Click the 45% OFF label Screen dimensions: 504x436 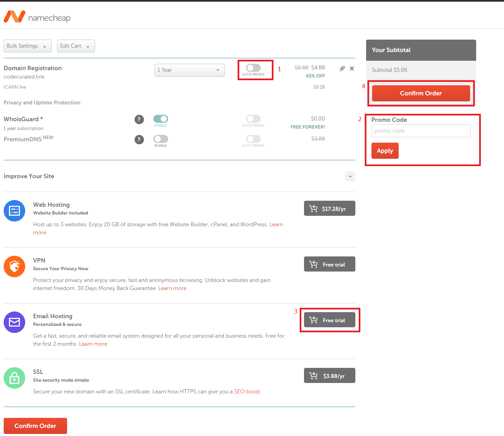click(315, 76)
